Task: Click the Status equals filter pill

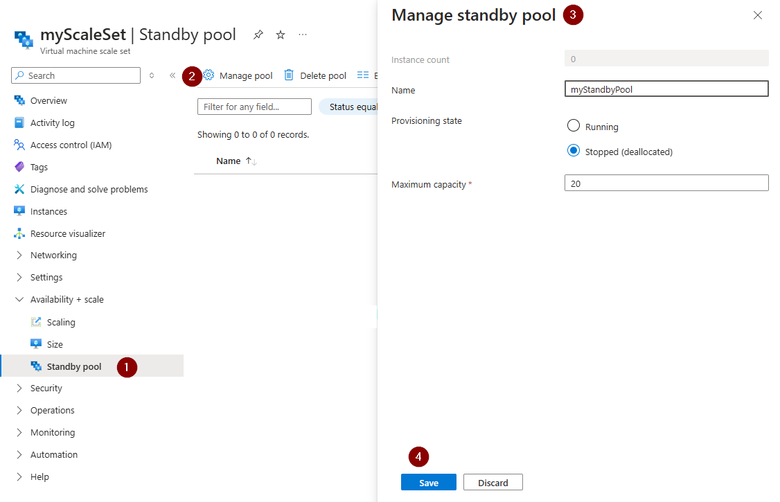Action: point(349,107)
